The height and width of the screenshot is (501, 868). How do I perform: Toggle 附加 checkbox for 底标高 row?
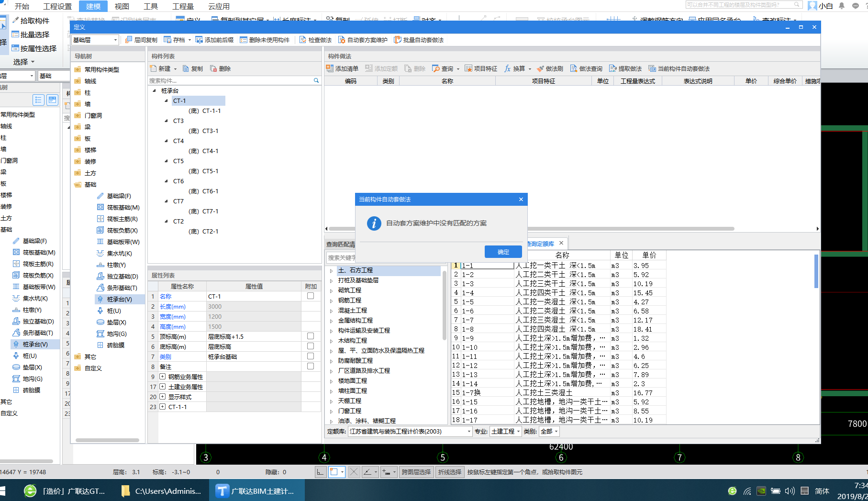pyautogui.click(x=311, y=346)
